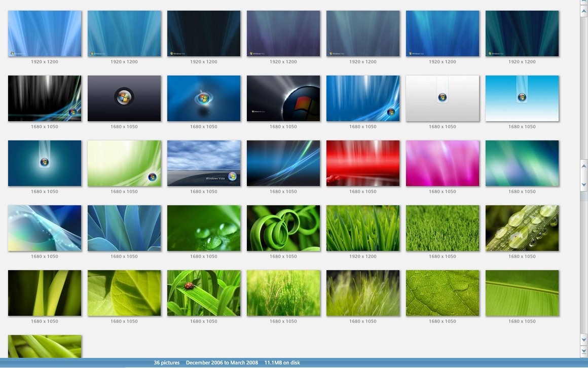This screenshot has width=588, height=368.
Task: Select the short lawn grass wallpaper
Action: [443, 228]
